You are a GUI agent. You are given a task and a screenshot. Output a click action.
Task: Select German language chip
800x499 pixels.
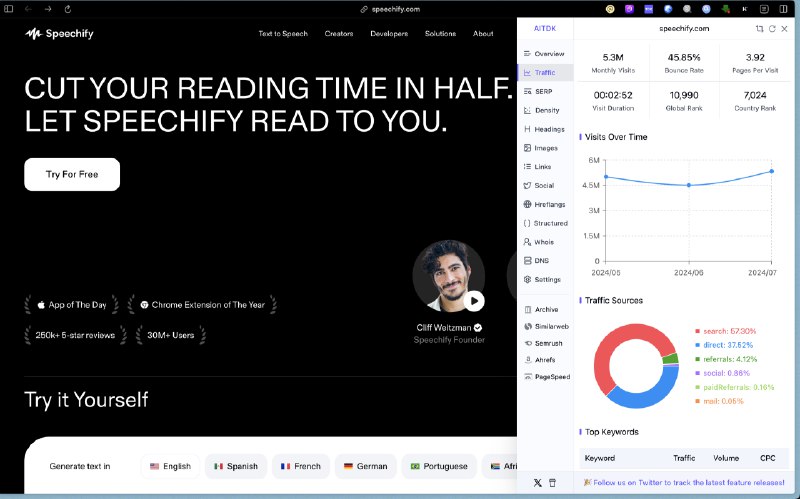click(x=365, y=466)
